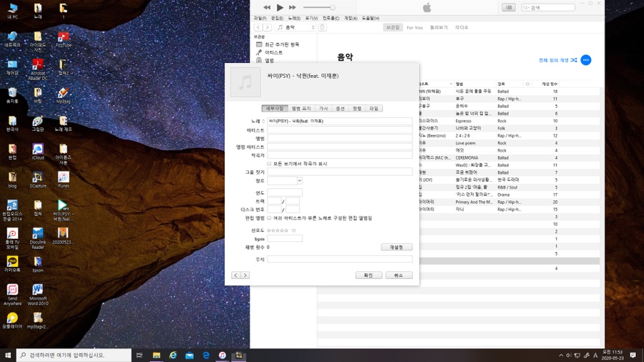The image size is (644, 362).
Task: Click the Fast-forward button in iTunes
Action: [x=293, y=7]
